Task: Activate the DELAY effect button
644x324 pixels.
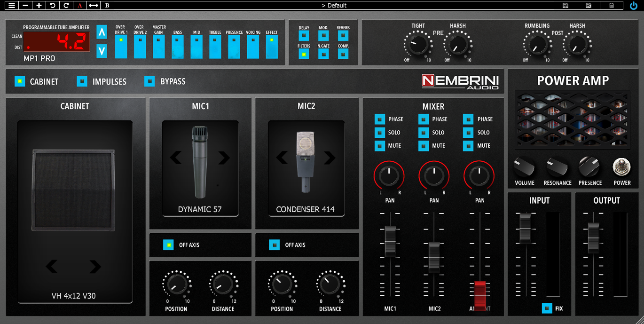Action: [x=304, y=34]
